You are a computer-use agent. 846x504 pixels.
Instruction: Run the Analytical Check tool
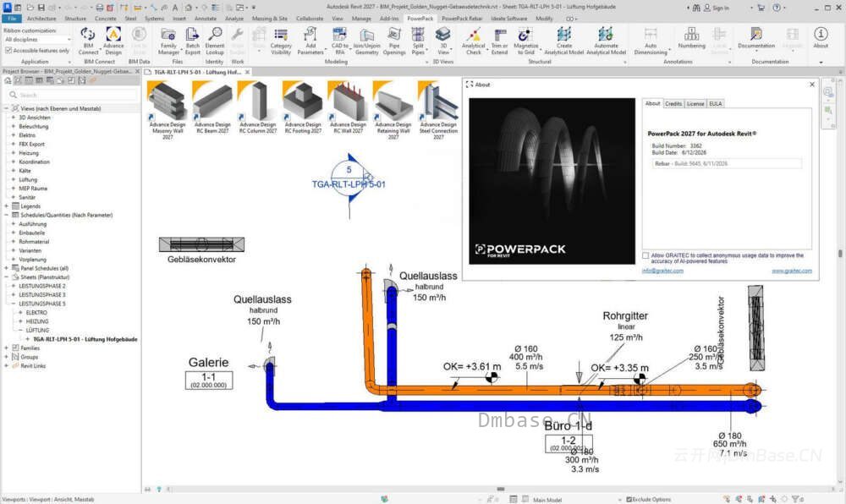click(473, 41)
